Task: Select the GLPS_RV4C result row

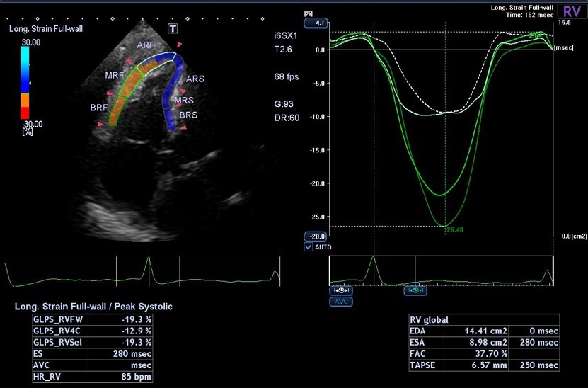Action: point(92,331)
